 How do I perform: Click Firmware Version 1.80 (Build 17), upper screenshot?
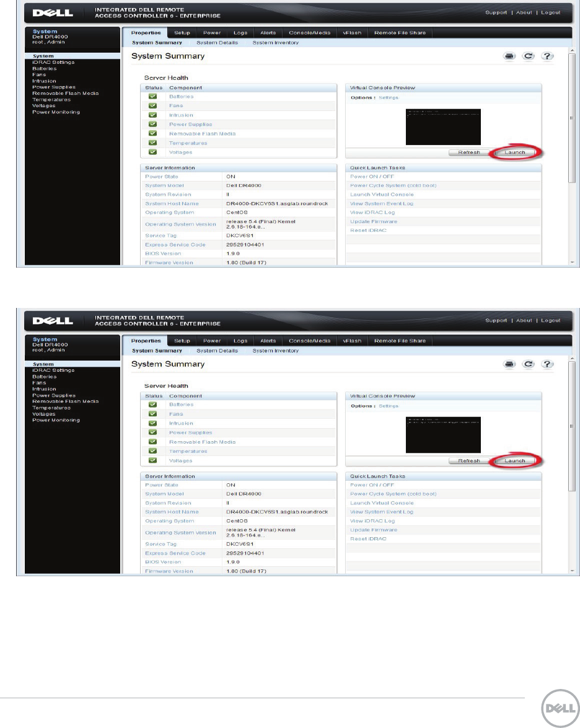pos(246,263)
